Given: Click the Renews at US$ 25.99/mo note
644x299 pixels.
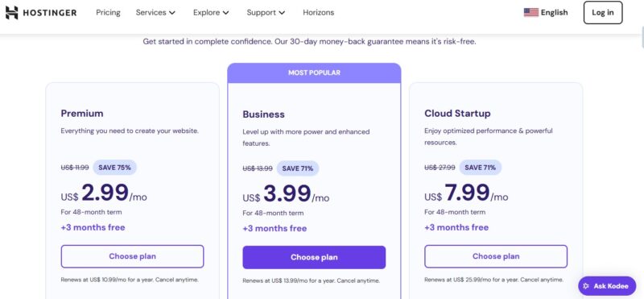Looking at the screenshot, I should pyautogui.click(x=493, y=280).
